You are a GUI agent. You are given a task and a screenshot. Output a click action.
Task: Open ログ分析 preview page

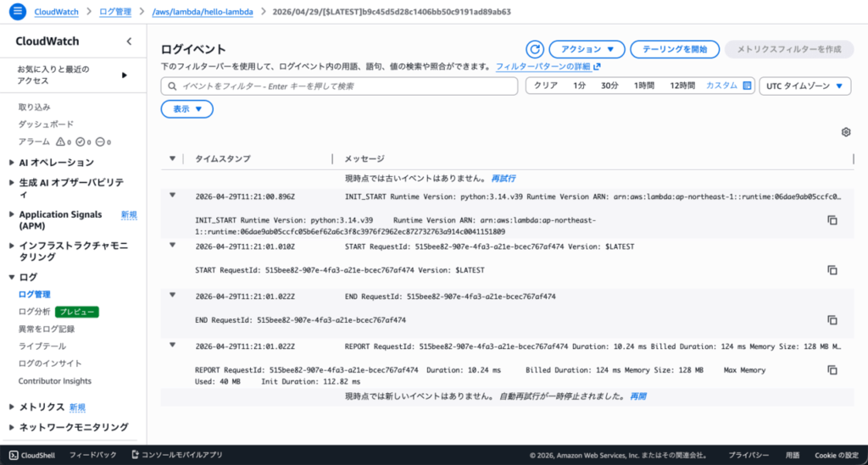click(34, 312)
